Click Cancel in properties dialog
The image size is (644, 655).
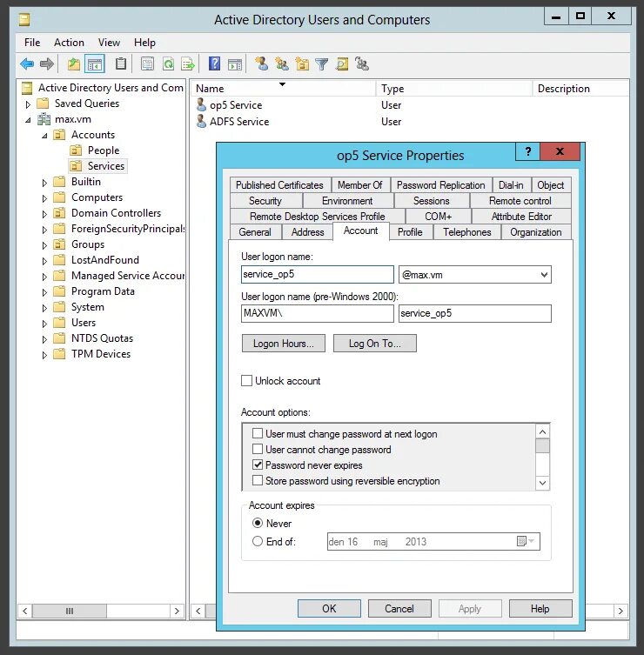pos(399,608)
